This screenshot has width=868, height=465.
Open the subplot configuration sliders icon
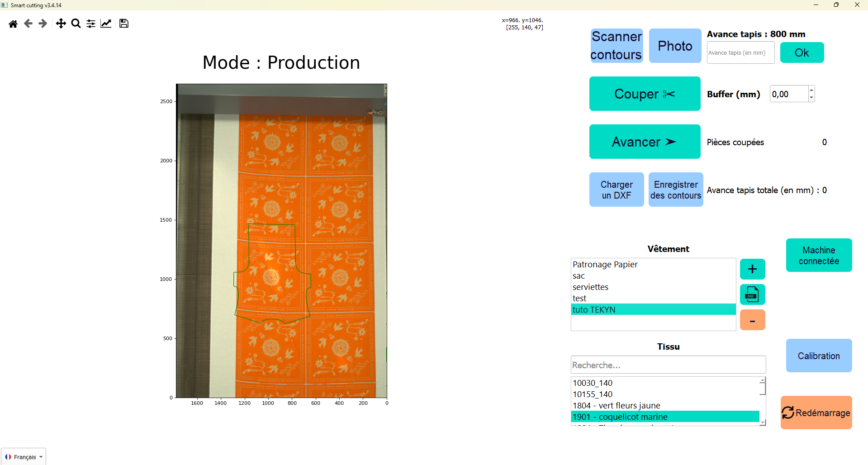tap(91, 24)
